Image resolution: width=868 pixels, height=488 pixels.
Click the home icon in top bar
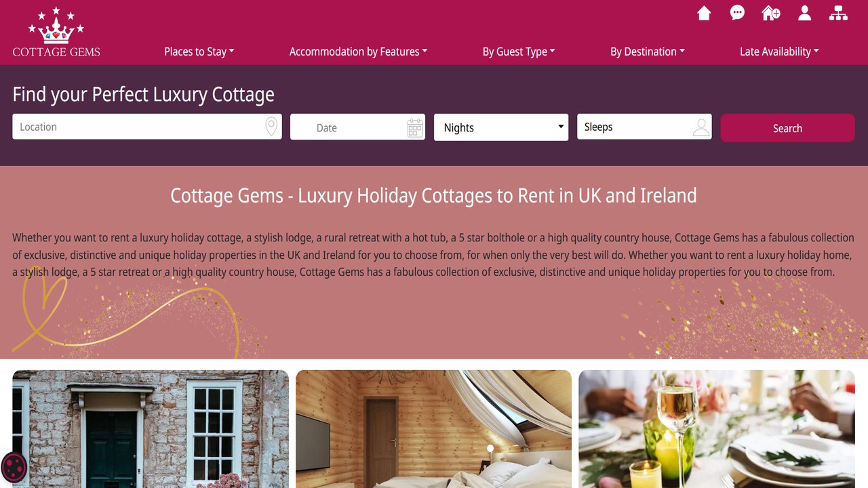click(704, 13)
